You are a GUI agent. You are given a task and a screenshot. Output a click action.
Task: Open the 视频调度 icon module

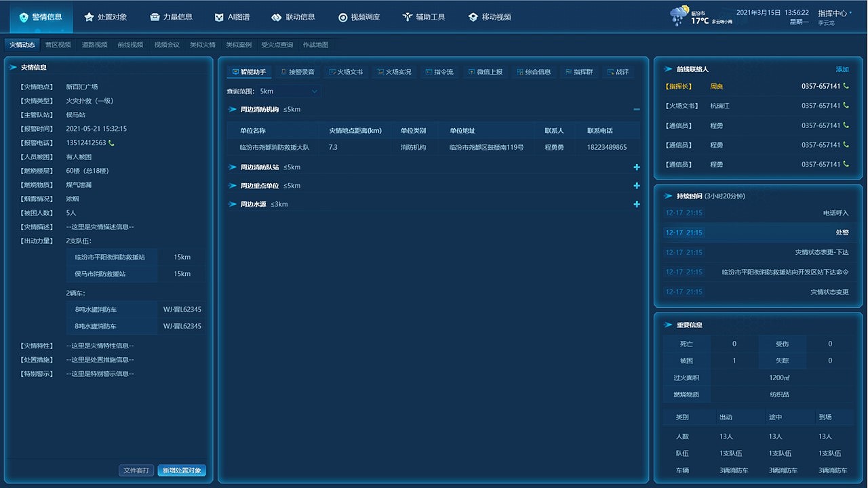(x=359, y=17)
